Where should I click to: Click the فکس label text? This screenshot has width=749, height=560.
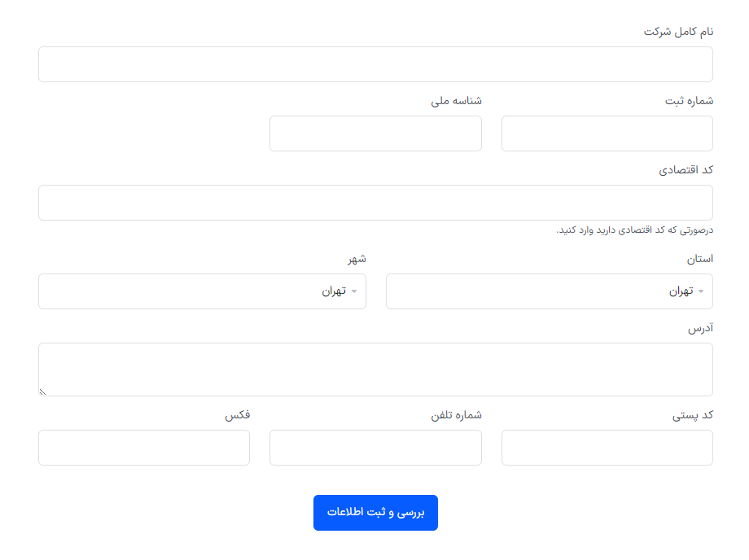238,415
